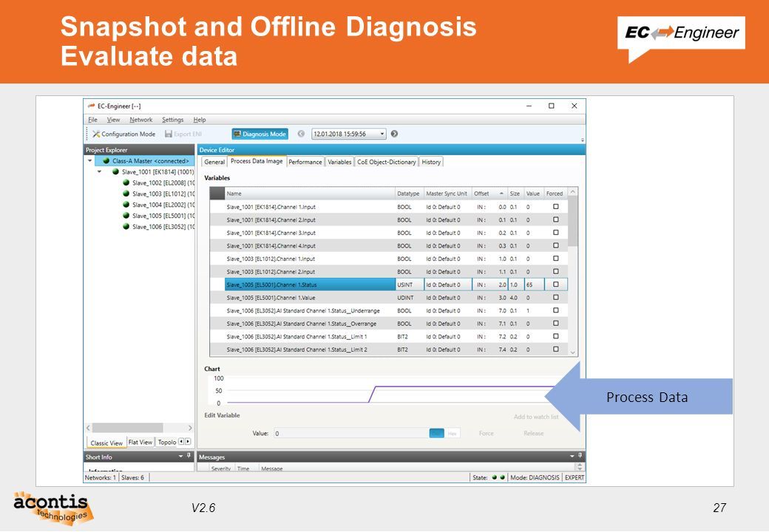Tick Forced for Slave_1001 Channel 4.Input
The height and width of the screenshot is (532, 769).
click(555, 245)
